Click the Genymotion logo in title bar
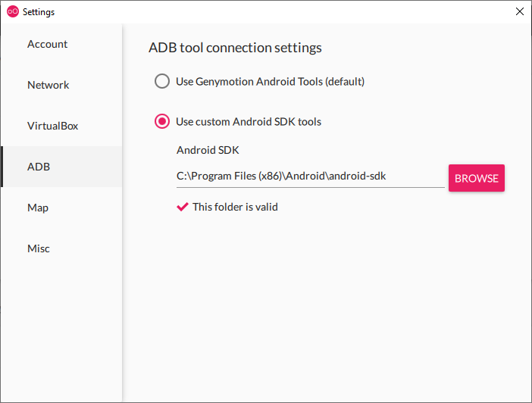 click(x=12, y=12)
